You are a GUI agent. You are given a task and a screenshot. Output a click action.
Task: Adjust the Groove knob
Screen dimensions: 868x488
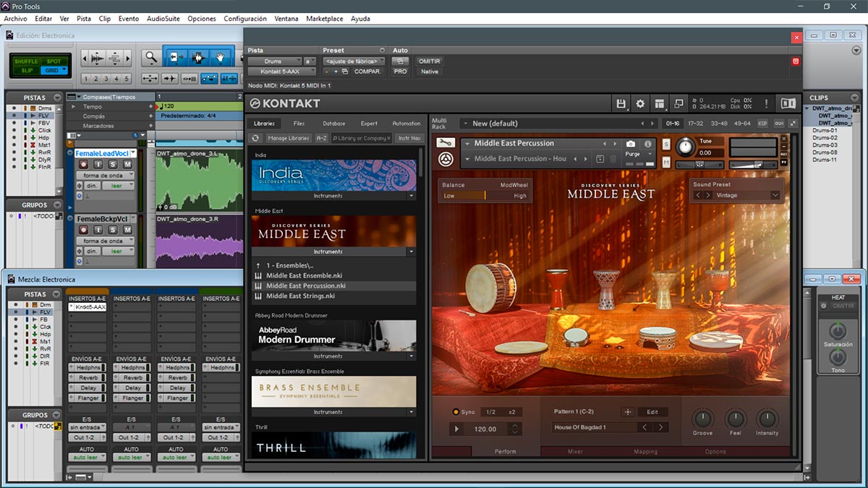coord(702,418)
